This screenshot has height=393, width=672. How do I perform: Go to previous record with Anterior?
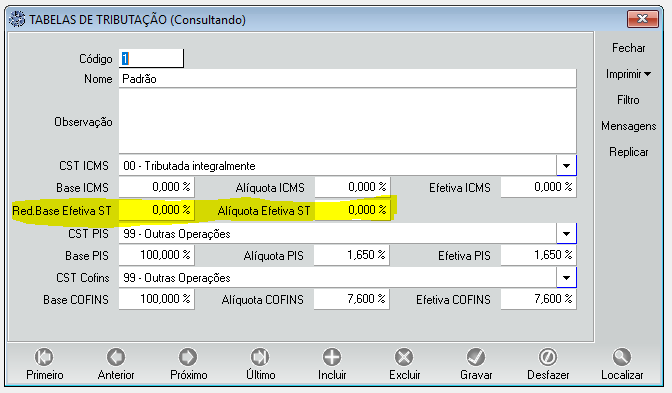click(x=116, y=364)
